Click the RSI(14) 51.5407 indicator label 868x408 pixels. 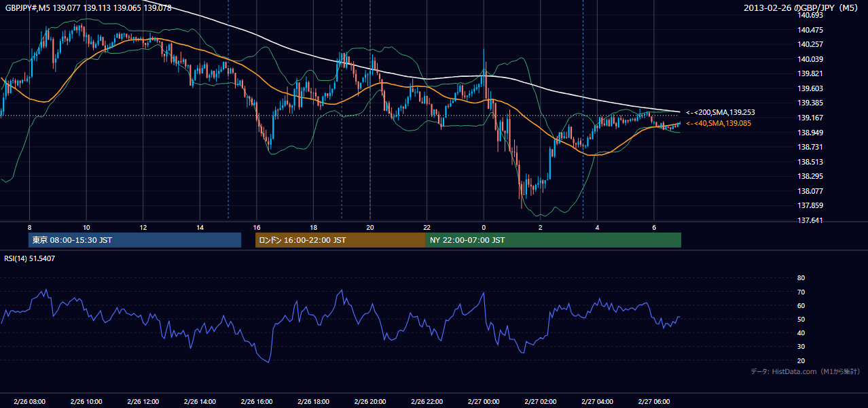[x=29, y=258]
